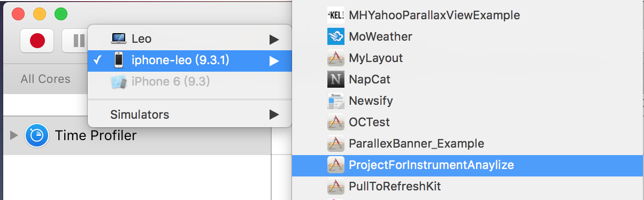Viewport: 644px width, 200px height.
Task: Click the NapCat app icon
Action: tap(335, 80)
